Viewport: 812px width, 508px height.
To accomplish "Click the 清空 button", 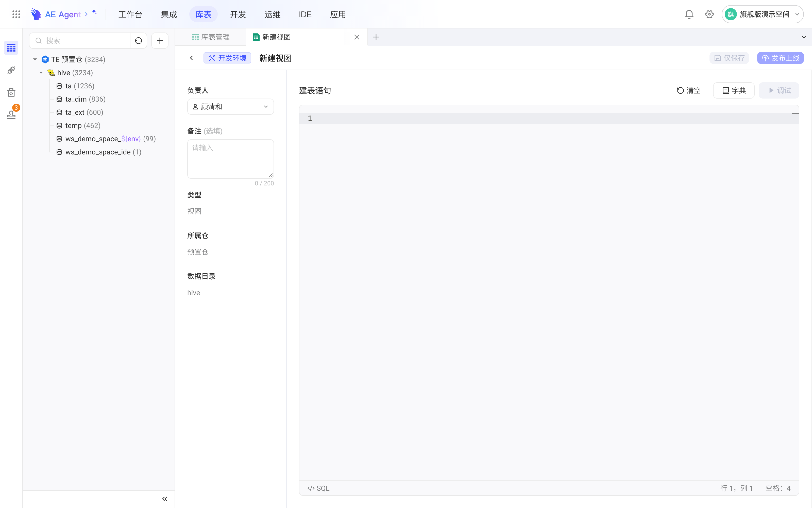I will click(688, 90).
